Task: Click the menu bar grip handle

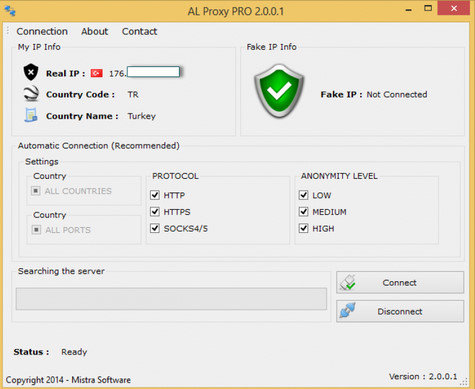Action: 8,31
